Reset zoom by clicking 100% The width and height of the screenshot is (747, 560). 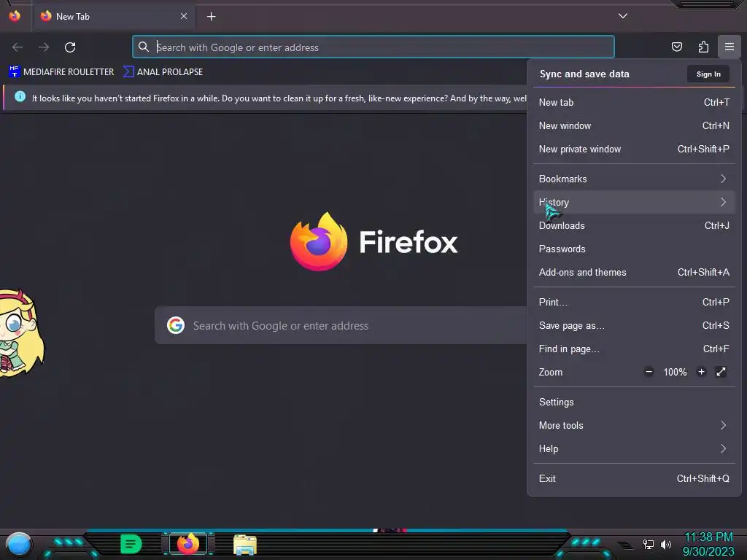[x=675, y=373]
